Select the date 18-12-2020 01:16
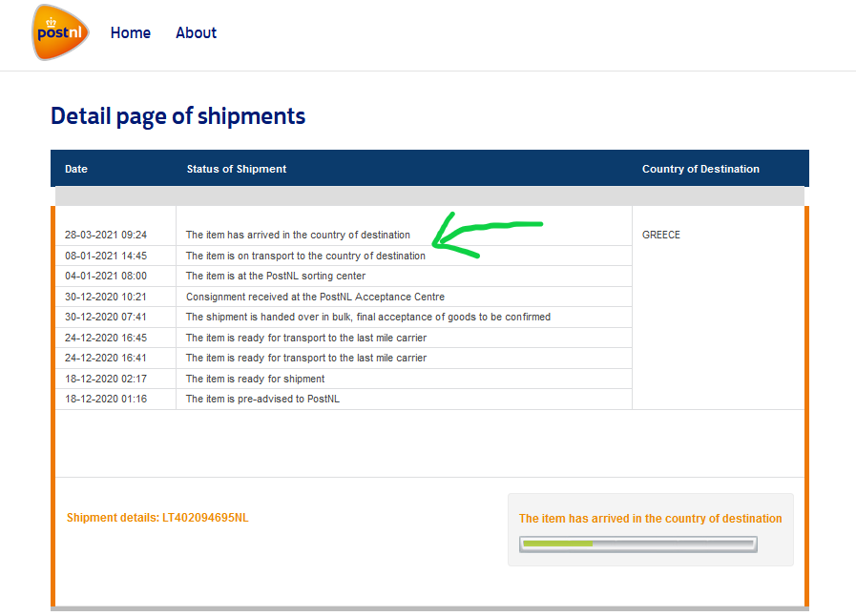Viewport: 856px width, 616px height. [x=106, y=399]
